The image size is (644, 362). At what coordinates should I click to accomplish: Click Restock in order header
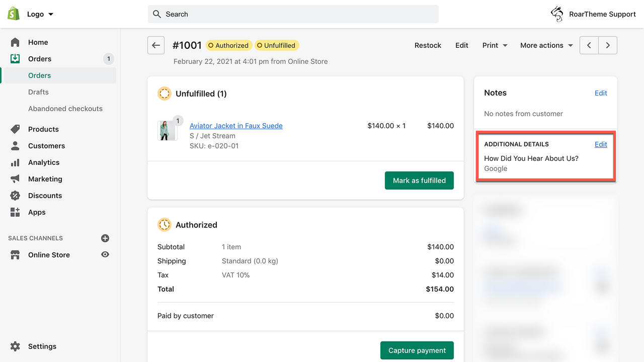[x=428, y=45]
